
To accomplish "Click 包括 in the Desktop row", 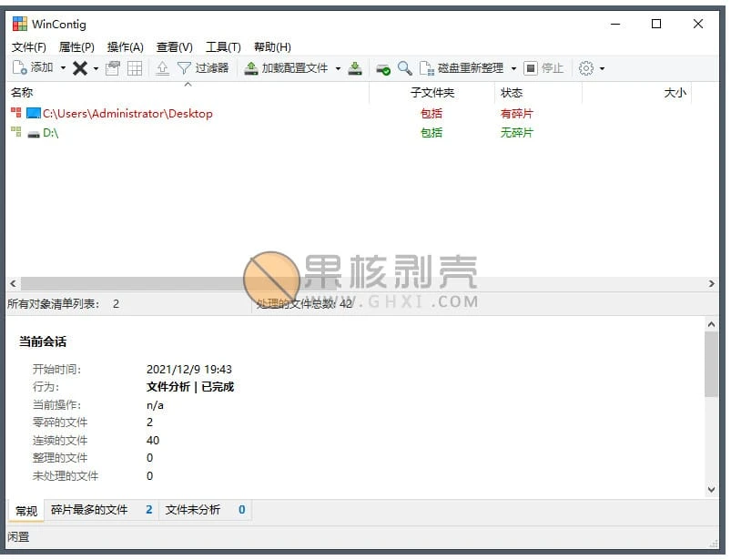I will [431, 113].
